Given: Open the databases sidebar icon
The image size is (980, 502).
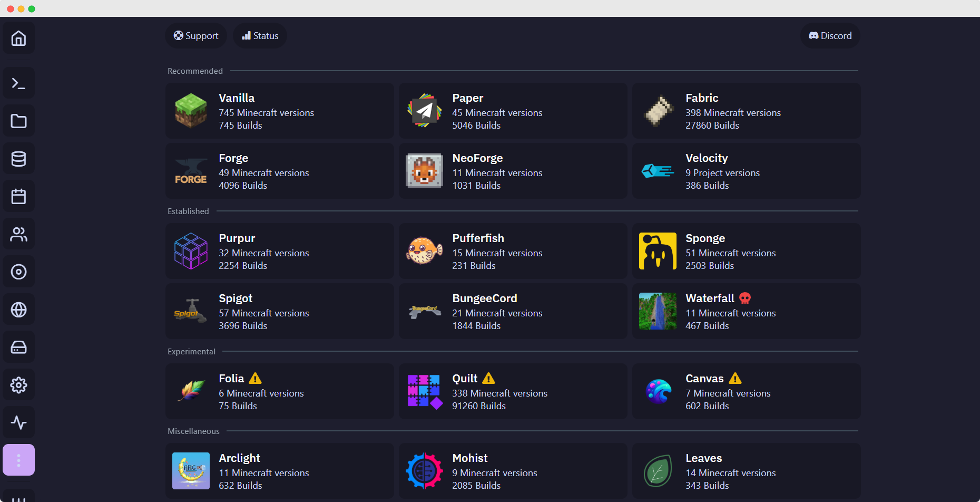Looking at the screenshot, I should pyautogui.click(x=19, y=159).
